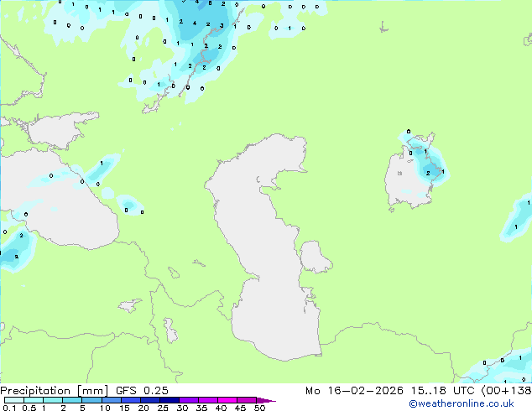Select the '15..18 UTC' time label
Screen dimensions: 532x411
(442, 391)
